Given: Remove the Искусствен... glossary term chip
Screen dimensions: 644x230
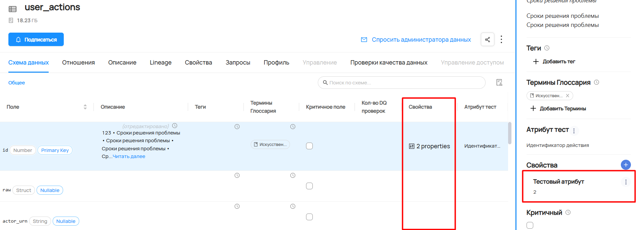Looking at the screenshot, I should coord(567,96).
